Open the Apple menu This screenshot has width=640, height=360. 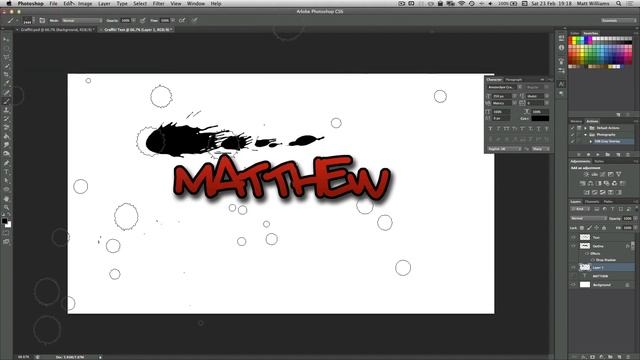pyautogui.click(x=9, y=4)
